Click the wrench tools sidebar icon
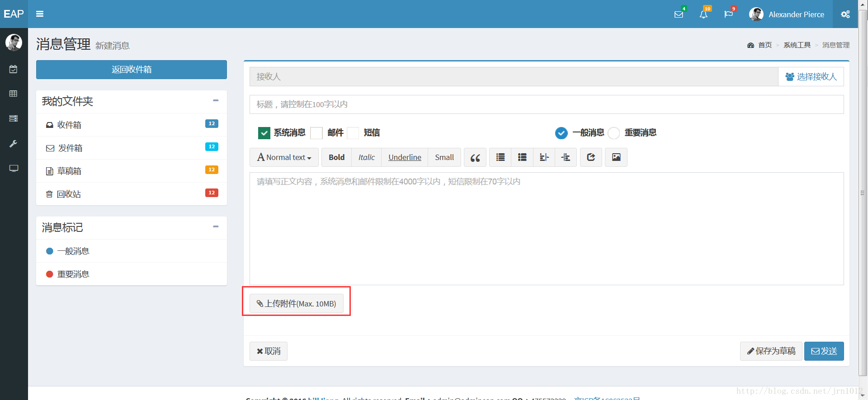 [14, 144]
